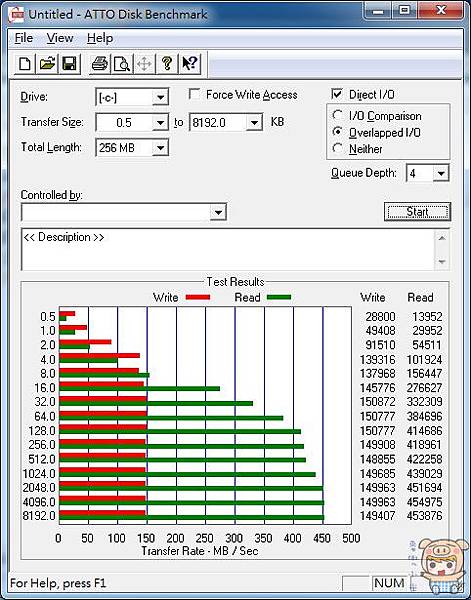471x600 pixels.
Task: Open the Drive dropdown showing [-c-]
Action: pos(160,98)
